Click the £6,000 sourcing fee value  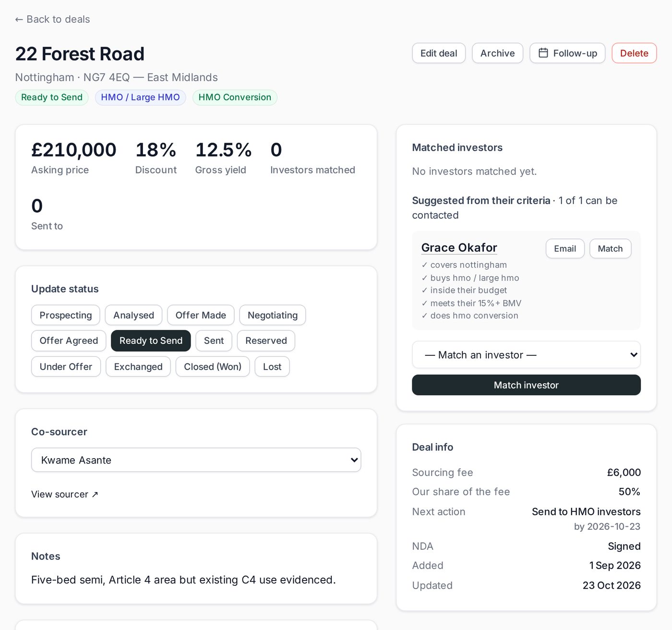tap(624, 472)
